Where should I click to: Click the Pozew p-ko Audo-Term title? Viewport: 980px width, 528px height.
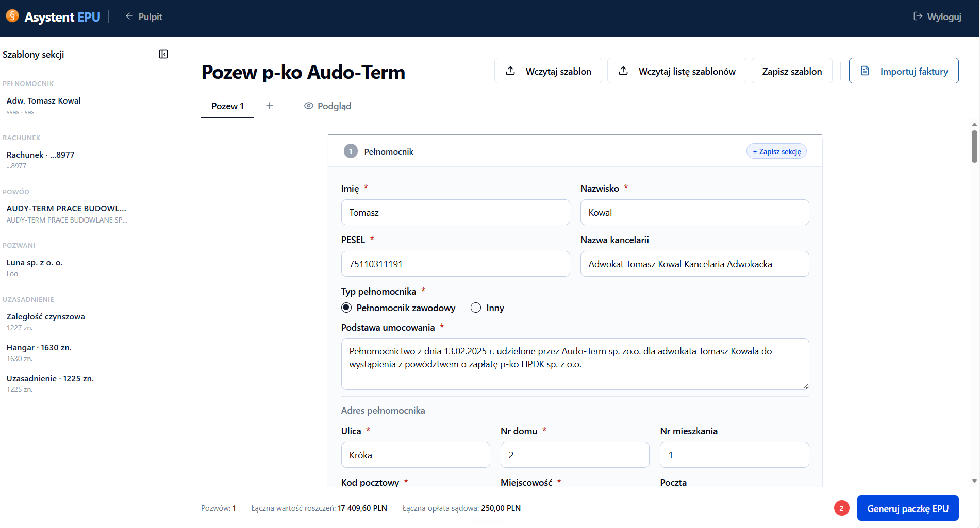[303, 72]
